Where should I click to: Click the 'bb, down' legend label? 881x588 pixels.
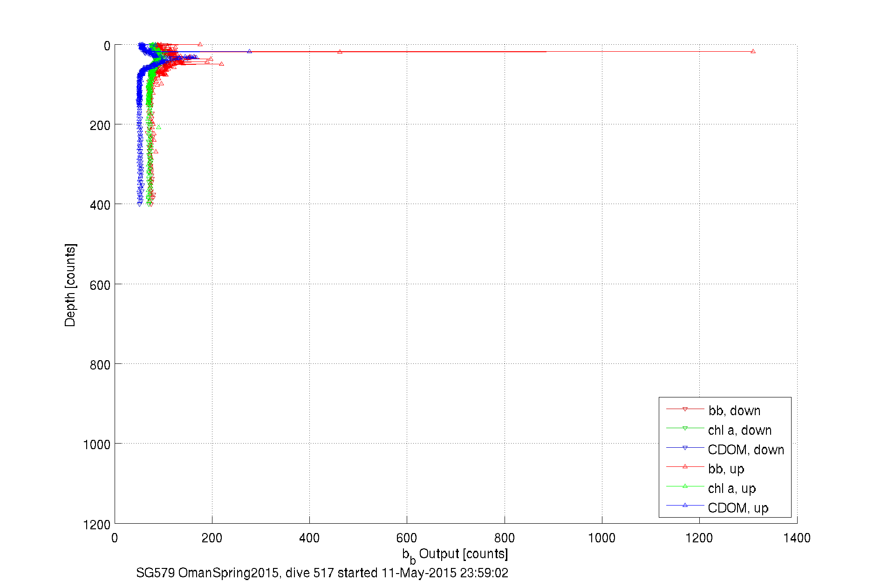pos(734,410)
